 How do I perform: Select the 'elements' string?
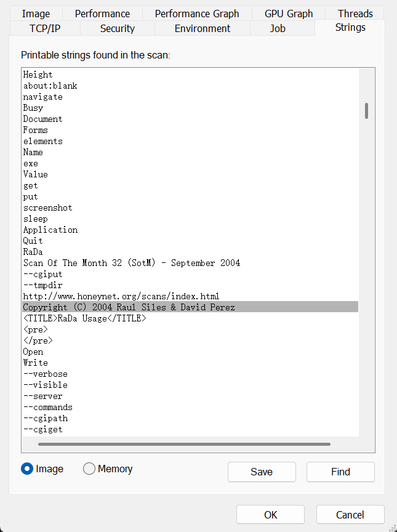tap(190, 141)
